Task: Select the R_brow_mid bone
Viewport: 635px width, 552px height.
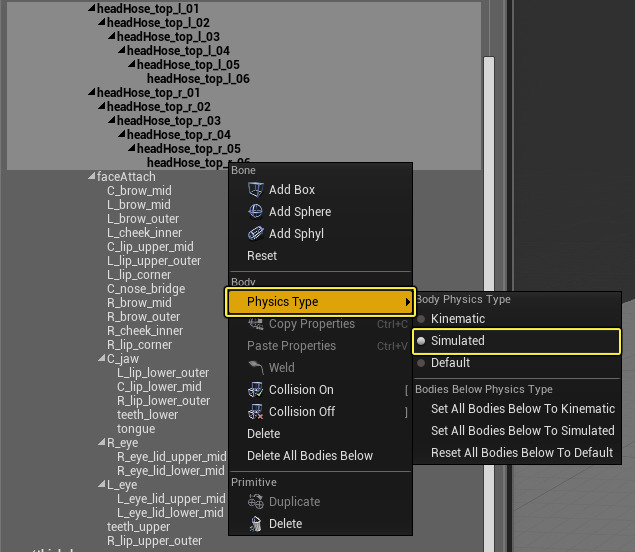Action: click(x=139, y=303)
